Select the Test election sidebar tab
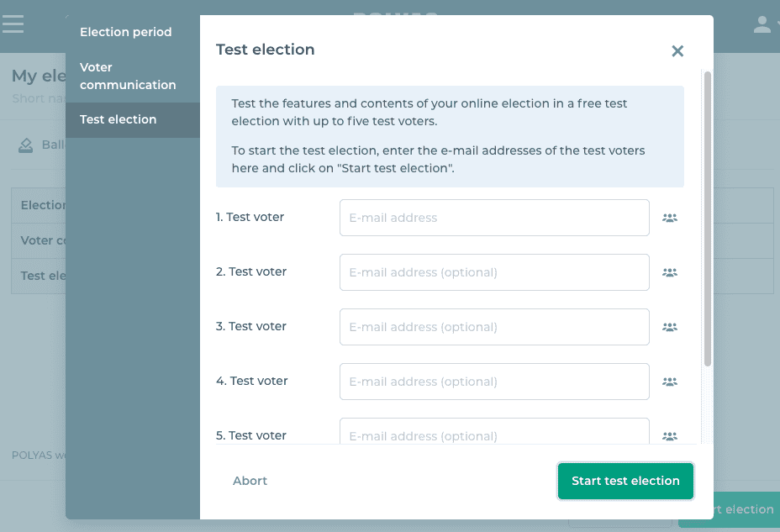This screenshot has height=532, width=780. pos(119,119)
